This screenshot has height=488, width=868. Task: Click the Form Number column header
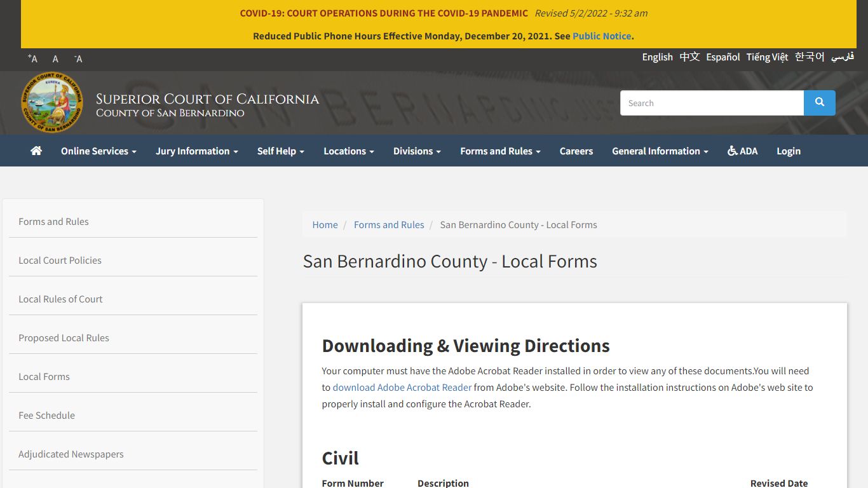353,484
